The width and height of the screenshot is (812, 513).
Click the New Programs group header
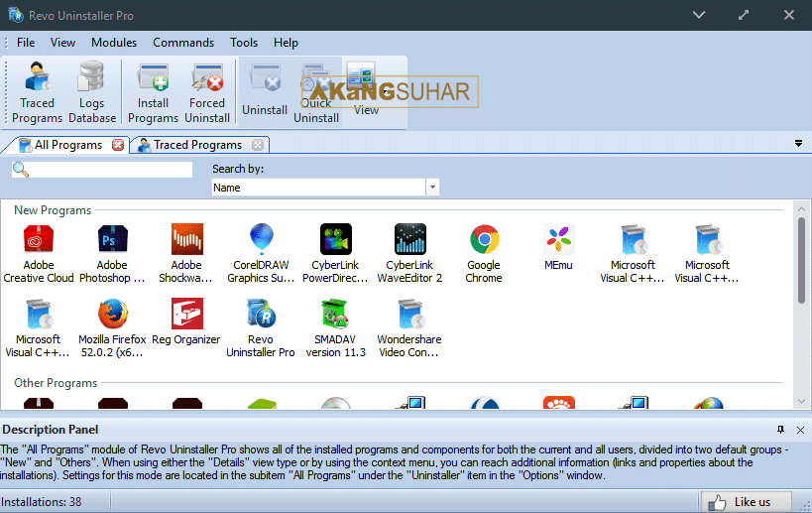coord(53,210)
